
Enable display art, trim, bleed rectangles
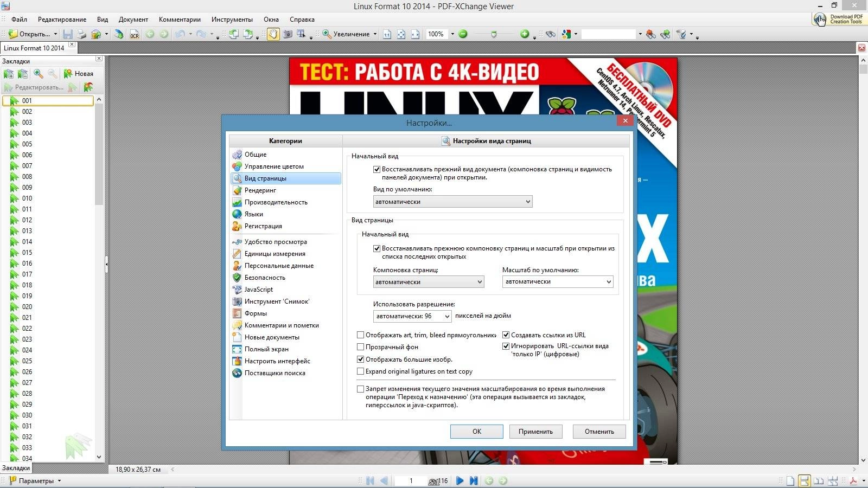click(x=360, y=335)
